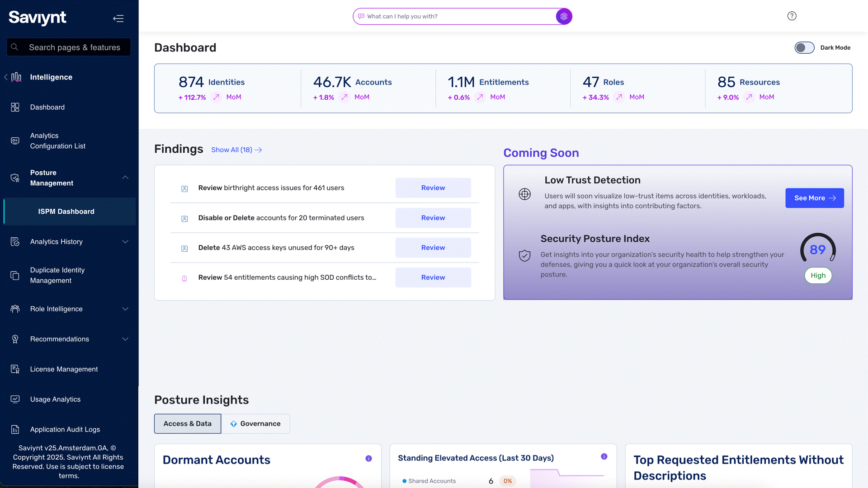Click the Application Audit Logs icon
This screenshot has width=868, height=488.
tap(15, 429)
